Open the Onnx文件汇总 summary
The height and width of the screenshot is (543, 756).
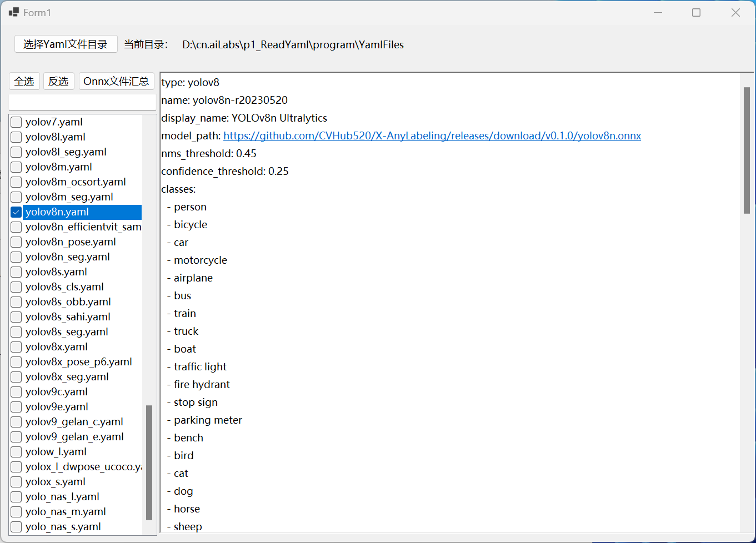point(116,82)
